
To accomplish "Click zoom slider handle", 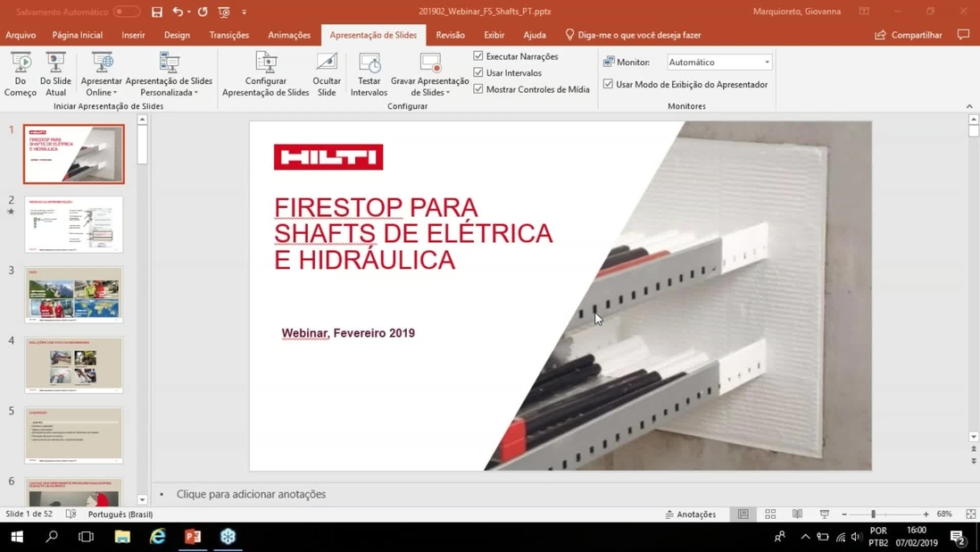I will point(873,514).
